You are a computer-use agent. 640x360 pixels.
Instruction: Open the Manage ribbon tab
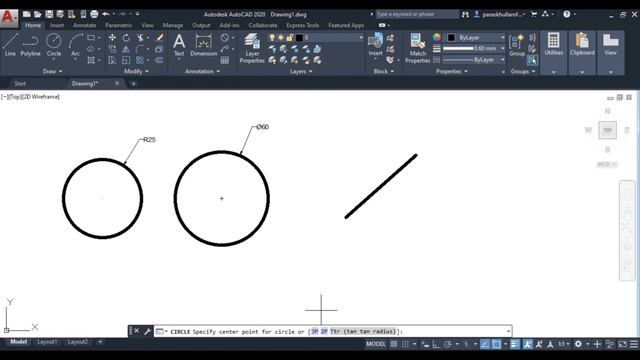point(173,25)
